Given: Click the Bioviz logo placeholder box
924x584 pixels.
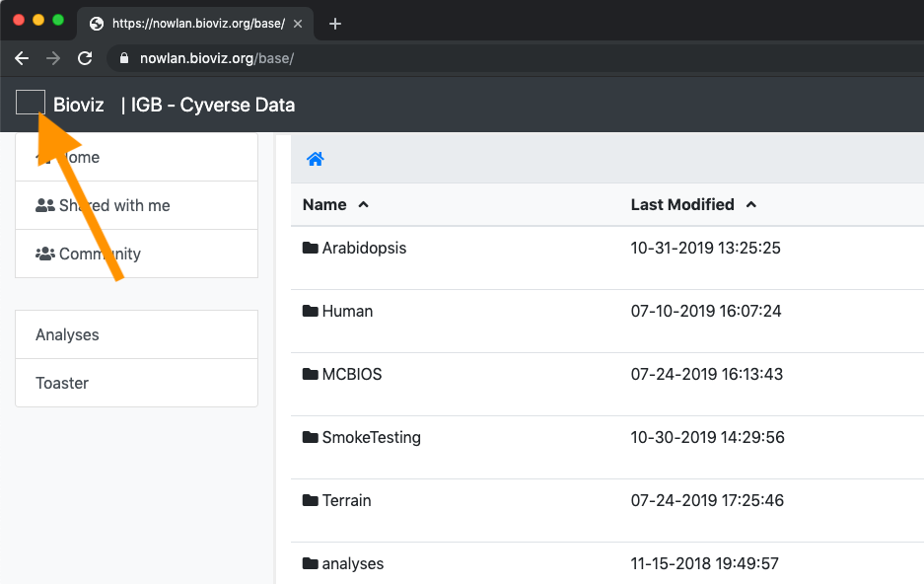Looking at the screenshot, I should [x=31, y=103].
